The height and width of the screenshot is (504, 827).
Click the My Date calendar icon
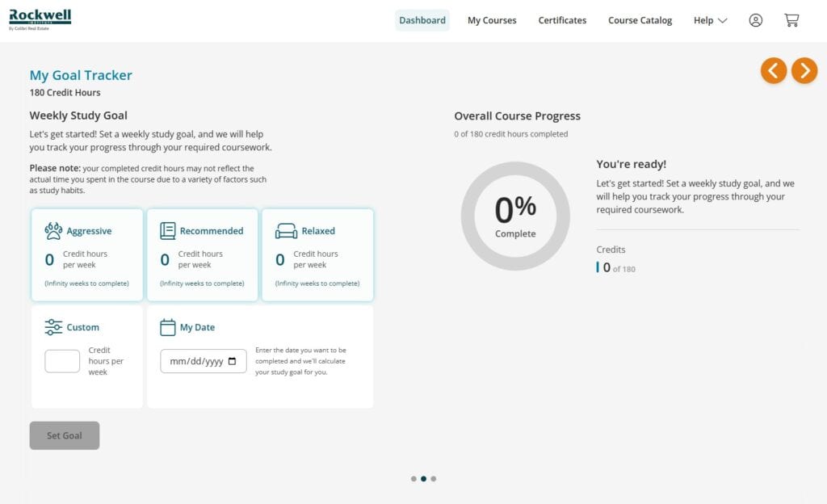(x=168, y=327)
